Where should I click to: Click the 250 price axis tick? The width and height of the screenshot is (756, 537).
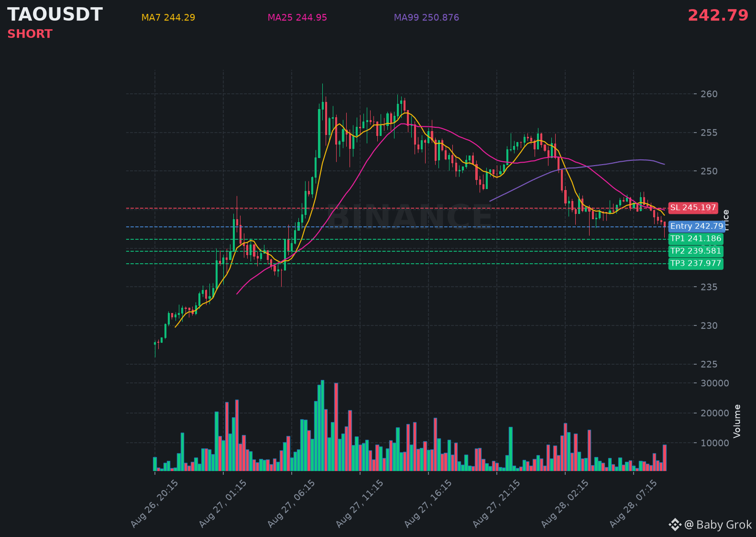coord(709,171)
